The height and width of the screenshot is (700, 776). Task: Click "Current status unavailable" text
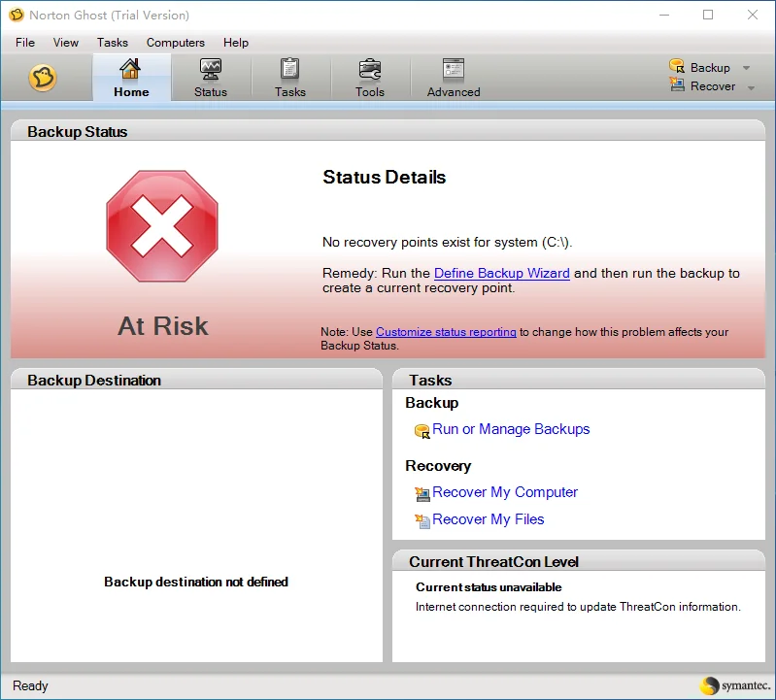(x=489, y=587)
